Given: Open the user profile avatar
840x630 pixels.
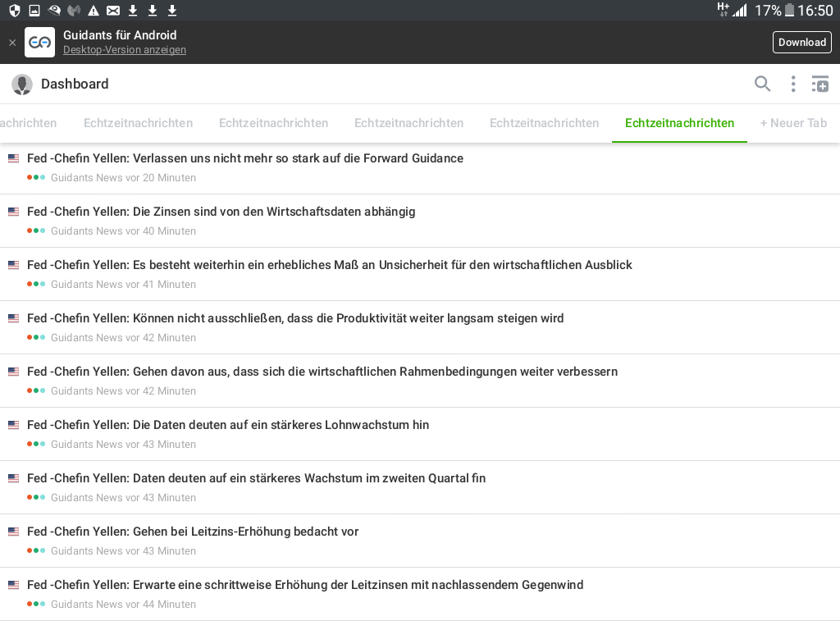Looking at the screenshot, I should 22,84.
